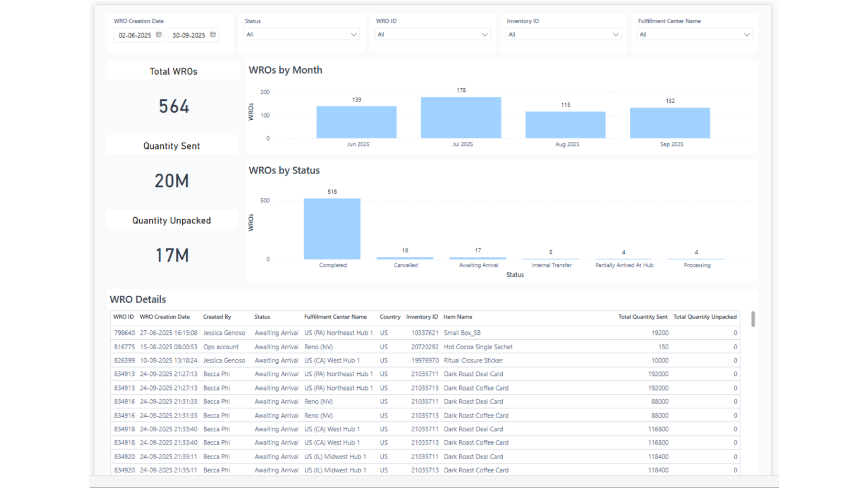Click the start date field 02-06-2025
Screen dimensions: 868x488
coord(135,35)
